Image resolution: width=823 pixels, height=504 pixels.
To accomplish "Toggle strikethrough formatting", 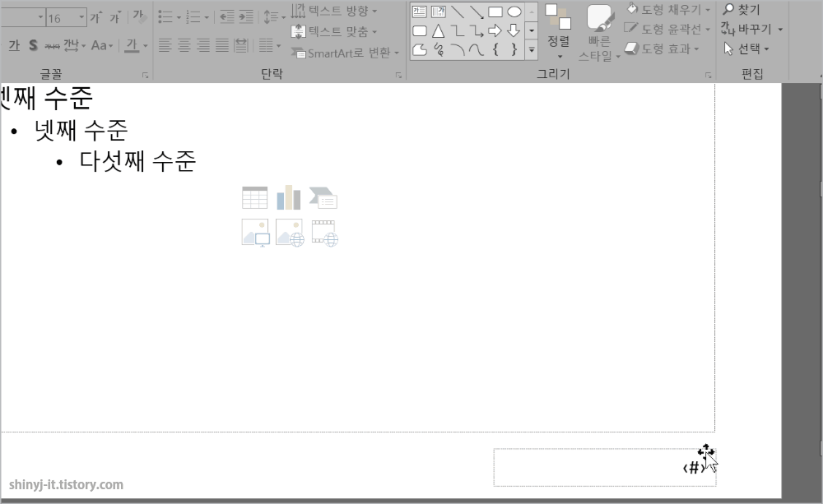I will pyautogui.click(x=52, y=46).
